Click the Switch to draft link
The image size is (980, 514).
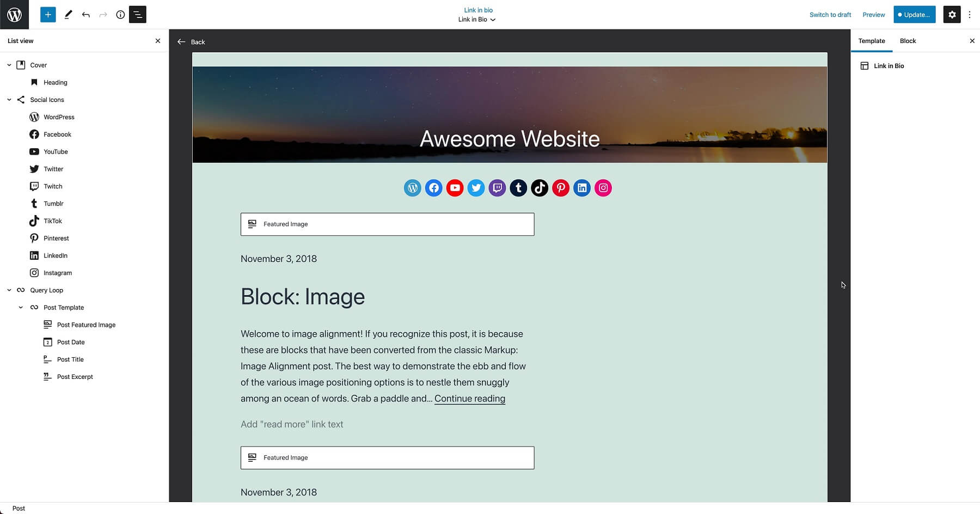tap(830, 15)
